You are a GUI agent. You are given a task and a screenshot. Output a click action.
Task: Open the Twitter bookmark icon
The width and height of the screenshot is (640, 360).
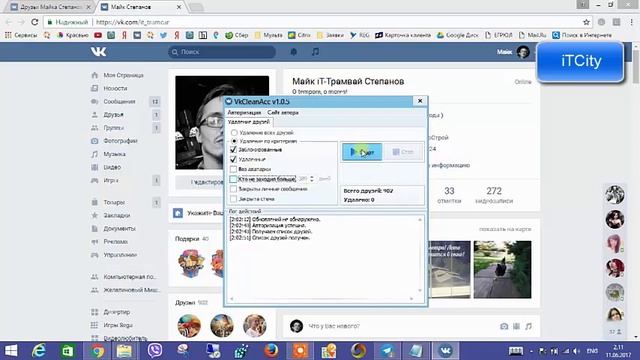point(163,35)
